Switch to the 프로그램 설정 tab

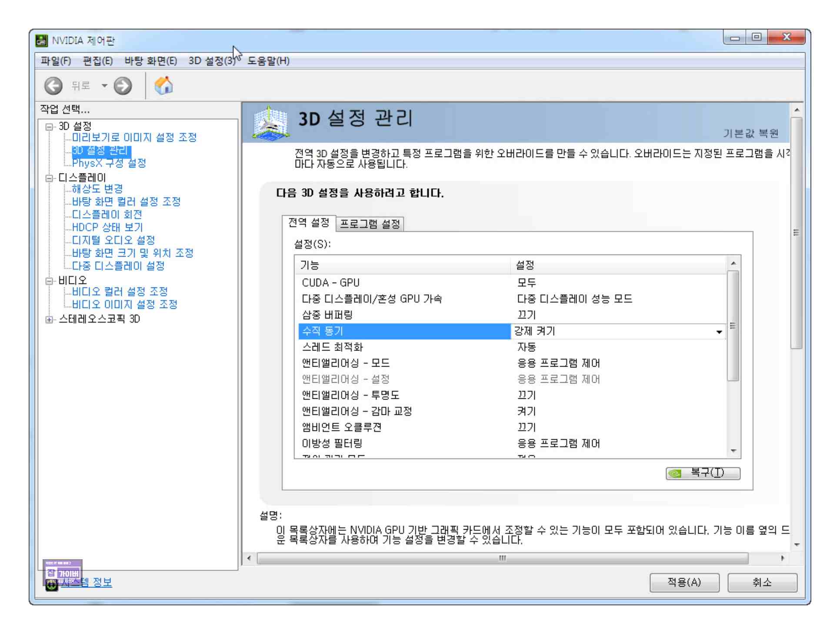(x=370, y=224)
